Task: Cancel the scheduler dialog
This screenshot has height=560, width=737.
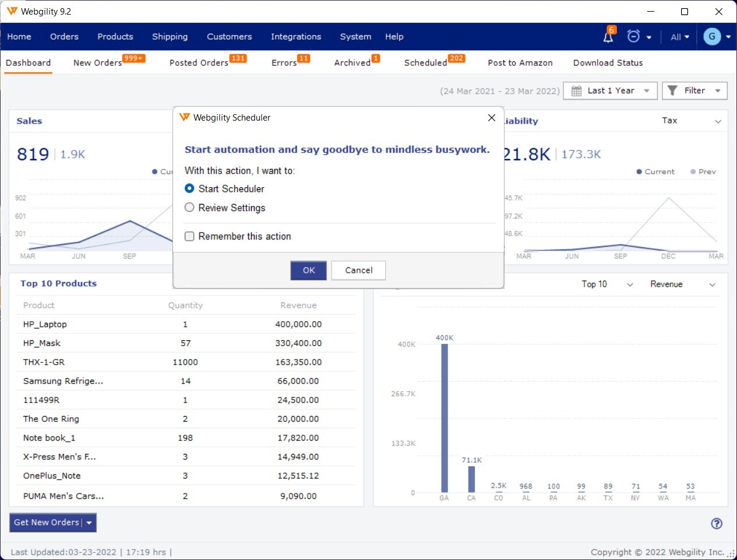Action: tap(358, 270)
